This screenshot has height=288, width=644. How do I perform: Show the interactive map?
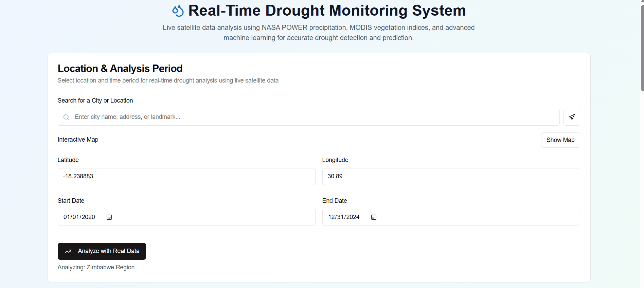[560, 140]
